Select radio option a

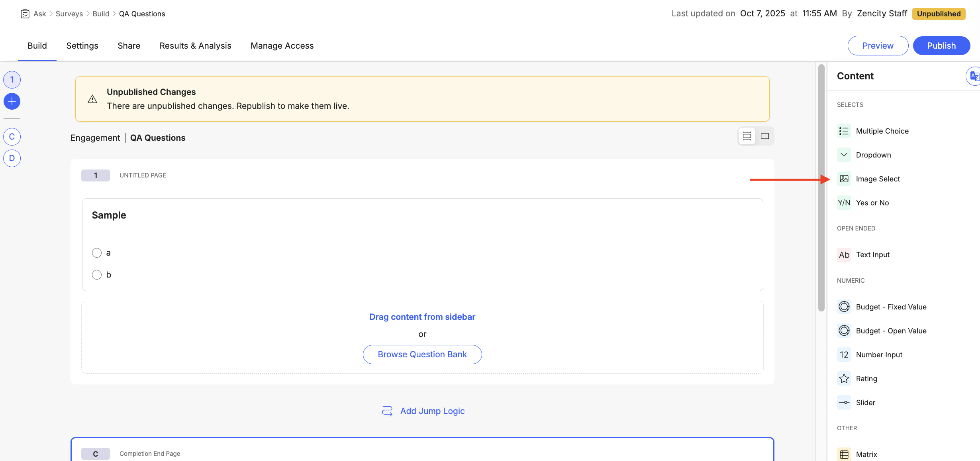97,253
